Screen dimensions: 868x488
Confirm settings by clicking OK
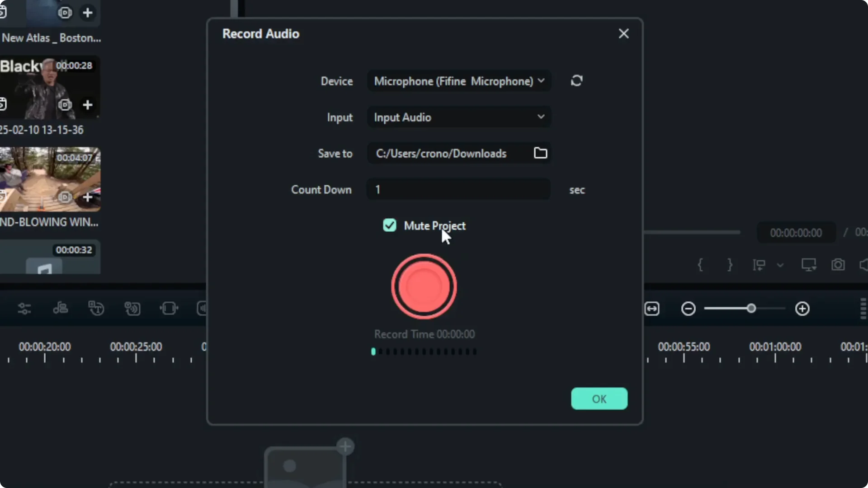pyautogui.click(x=599, y=399)
